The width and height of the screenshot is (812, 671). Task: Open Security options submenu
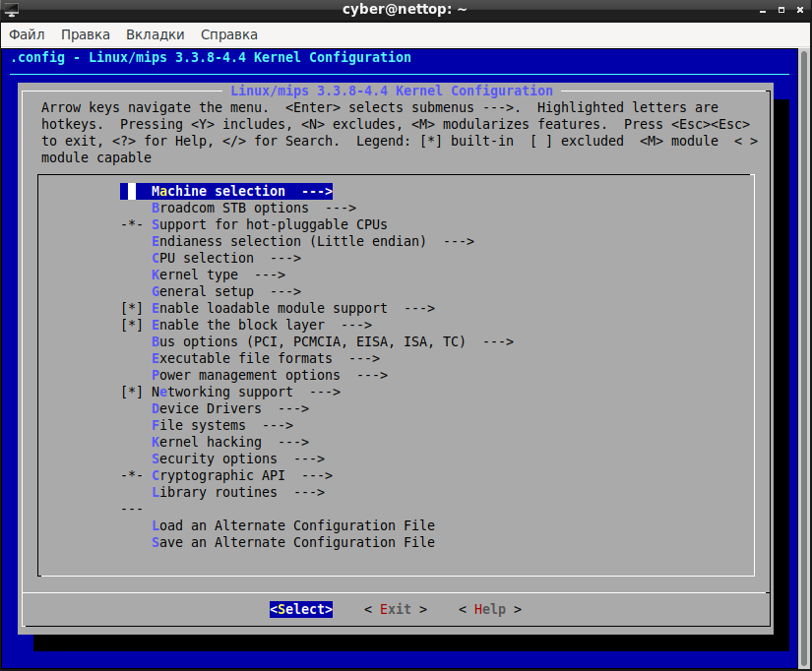(x=238, y=458)
